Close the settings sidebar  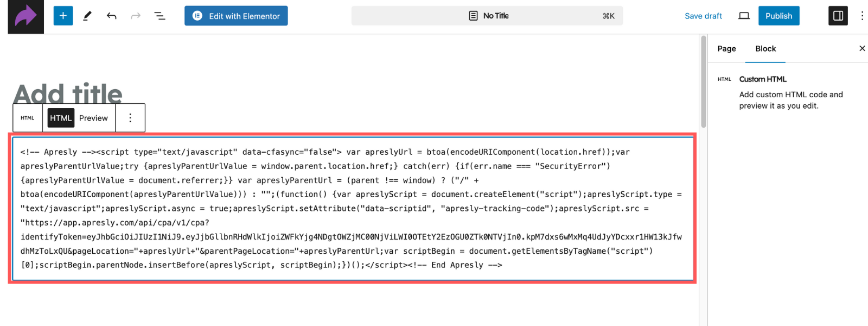point(862,48)
